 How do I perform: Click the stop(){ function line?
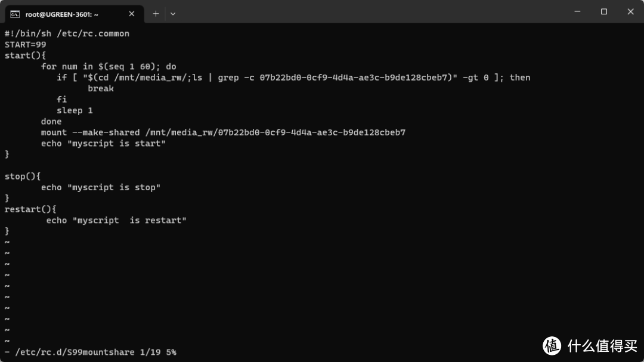[23, 177]
